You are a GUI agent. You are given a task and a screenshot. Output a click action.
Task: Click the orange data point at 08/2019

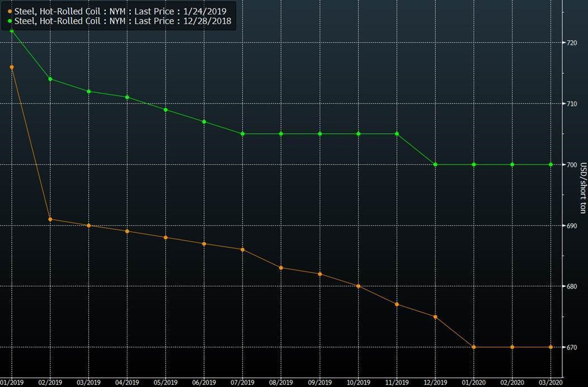click(x=281, y=268)
